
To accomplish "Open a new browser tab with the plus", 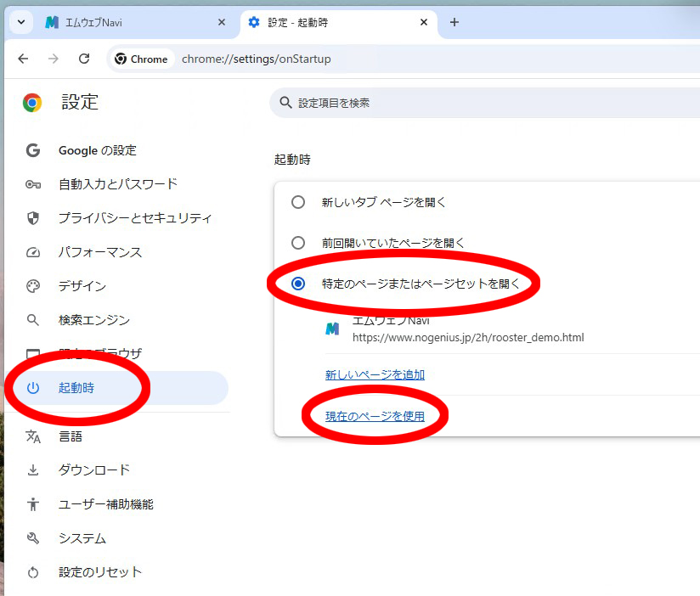I will point(454,22).
